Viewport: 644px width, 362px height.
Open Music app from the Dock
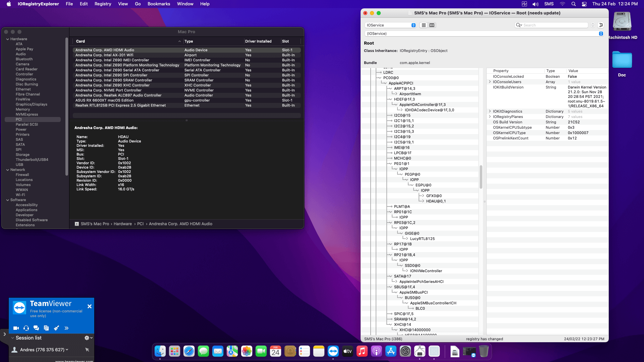point(362,351)
